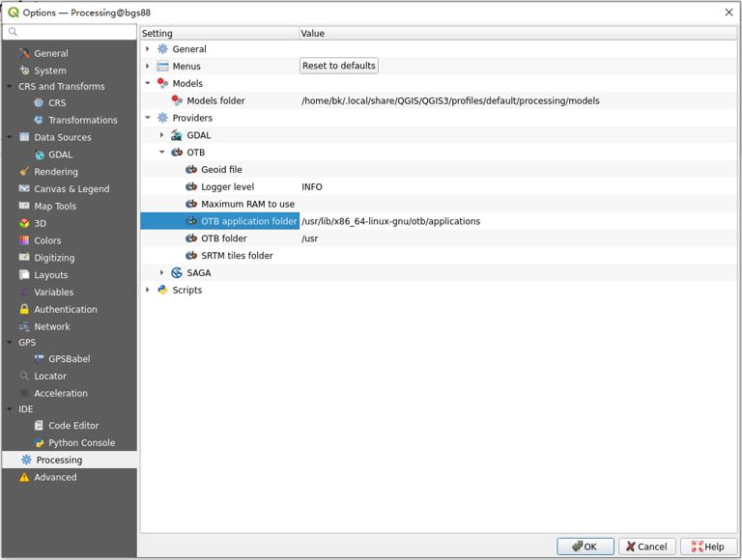Expand the SAGA provider node
Image resolution: width=742 pixels, height=560 pixels.
point(162,273)
